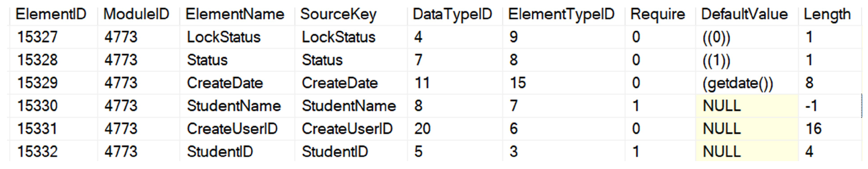
Task: Click the DefaultValue column header
Action: (x=744, y=14)
